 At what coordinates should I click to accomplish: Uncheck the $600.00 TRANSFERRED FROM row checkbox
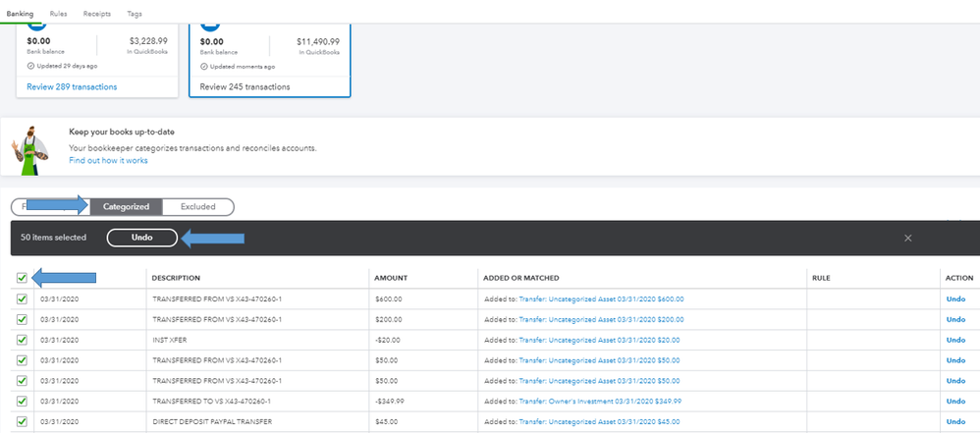[22, 299]
